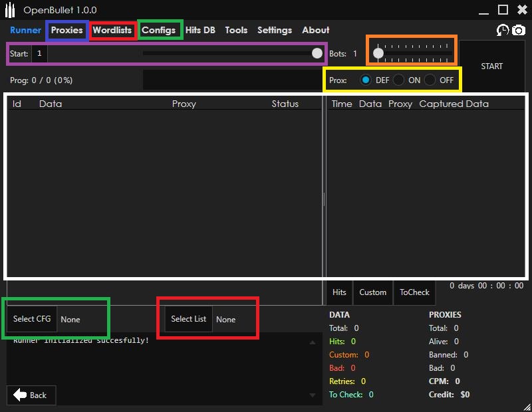Viewport: 532px width, 412px height.
Task: Click the Id column header
Action: click(x=17, y=104)
